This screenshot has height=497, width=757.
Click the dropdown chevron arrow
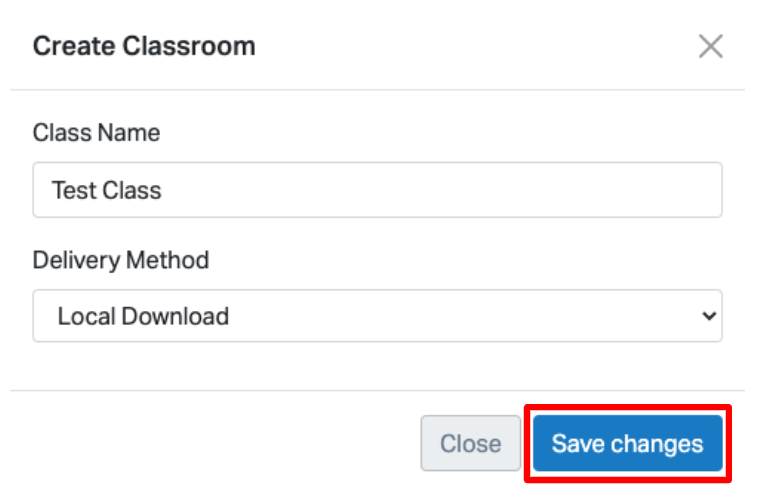point(709,316)
